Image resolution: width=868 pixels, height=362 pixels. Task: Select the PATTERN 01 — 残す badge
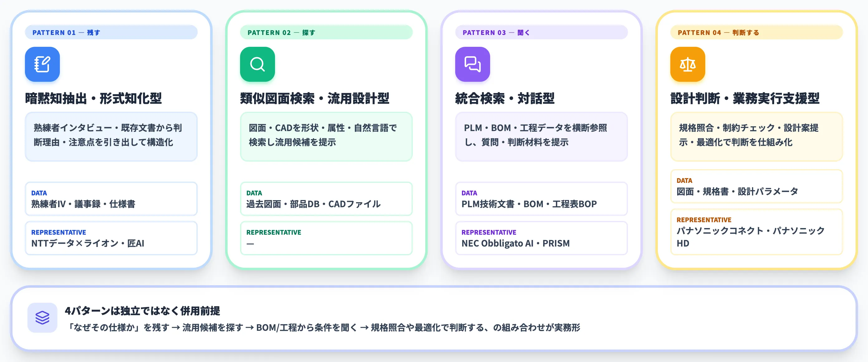pos(111,32)
